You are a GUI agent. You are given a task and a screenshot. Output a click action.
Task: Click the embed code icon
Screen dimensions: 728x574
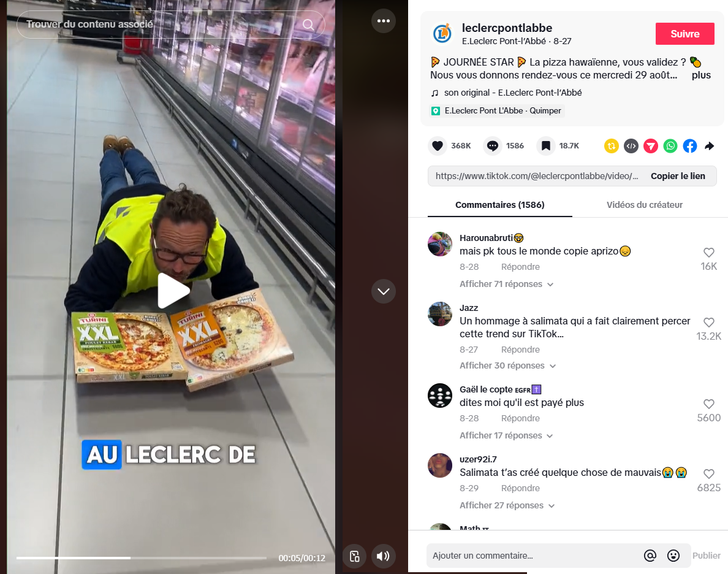tap(631, 146)
